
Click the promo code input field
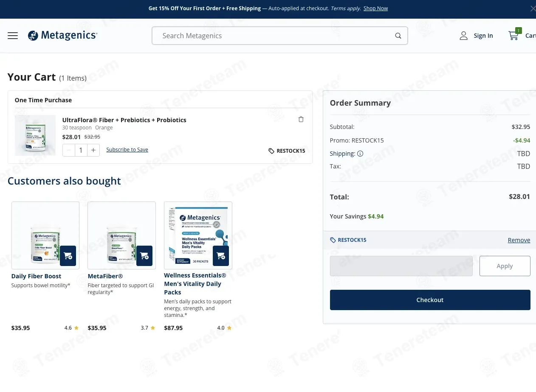[x=401, y=266]
